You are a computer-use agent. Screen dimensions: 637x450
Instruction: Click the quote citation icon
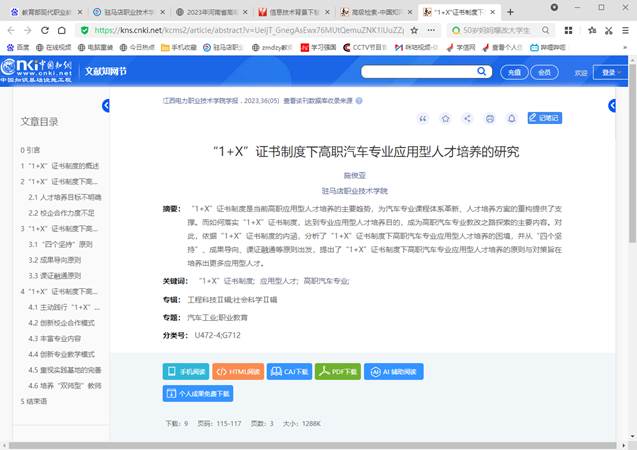pyautogui.click(x=423, y=119)
